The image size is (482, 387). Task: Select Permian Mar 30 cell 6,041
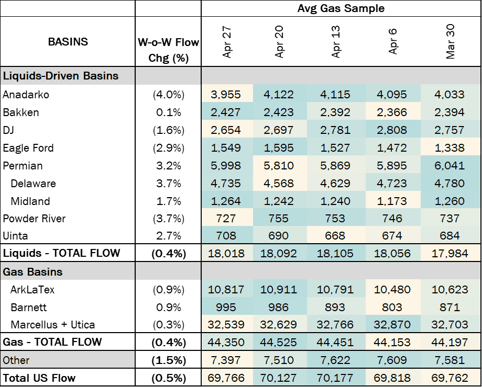449,166
